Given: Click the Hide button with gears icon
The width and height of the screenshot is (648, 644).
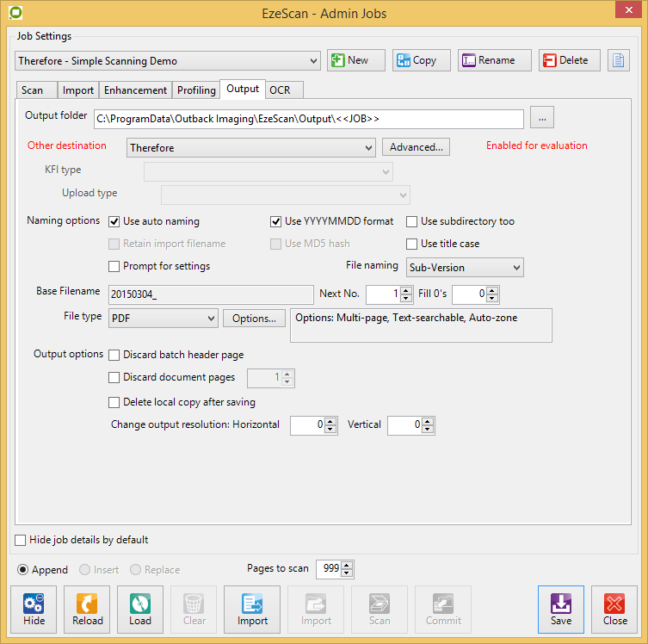Looking at the screenshot, I should tap(34, 610).
